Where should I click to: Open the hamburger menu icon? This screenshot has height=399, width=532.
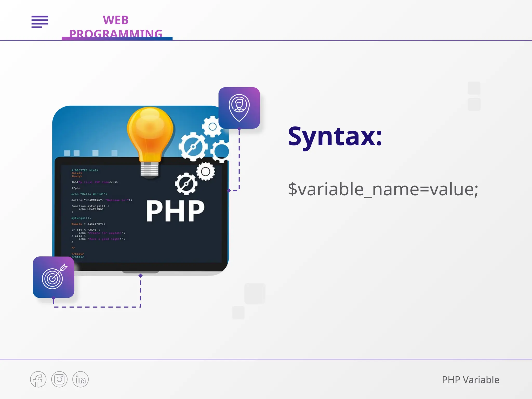[x=40, y=22]
